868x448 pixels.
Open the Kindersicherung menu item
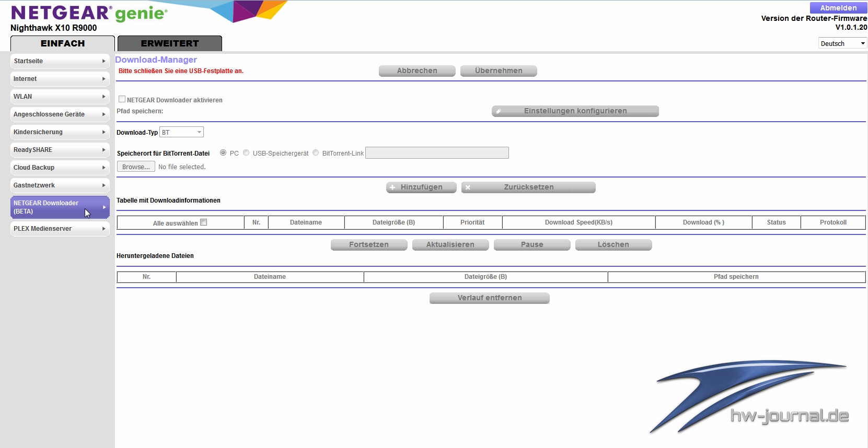(60, 132)
